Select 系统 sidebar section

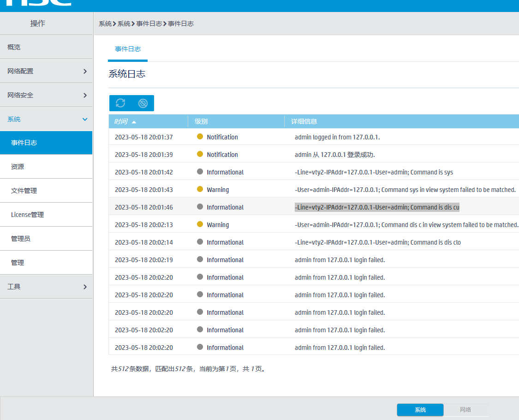click(x=46, y=119)
